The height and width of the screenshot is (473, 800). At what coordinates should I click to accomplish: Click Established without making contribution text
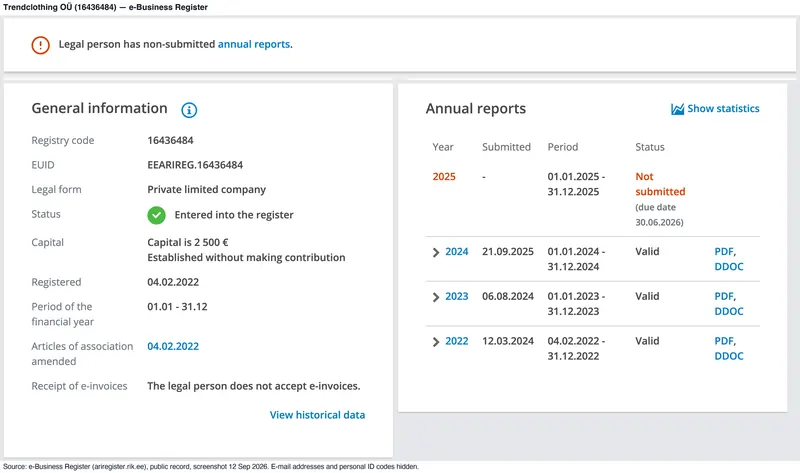246,257
